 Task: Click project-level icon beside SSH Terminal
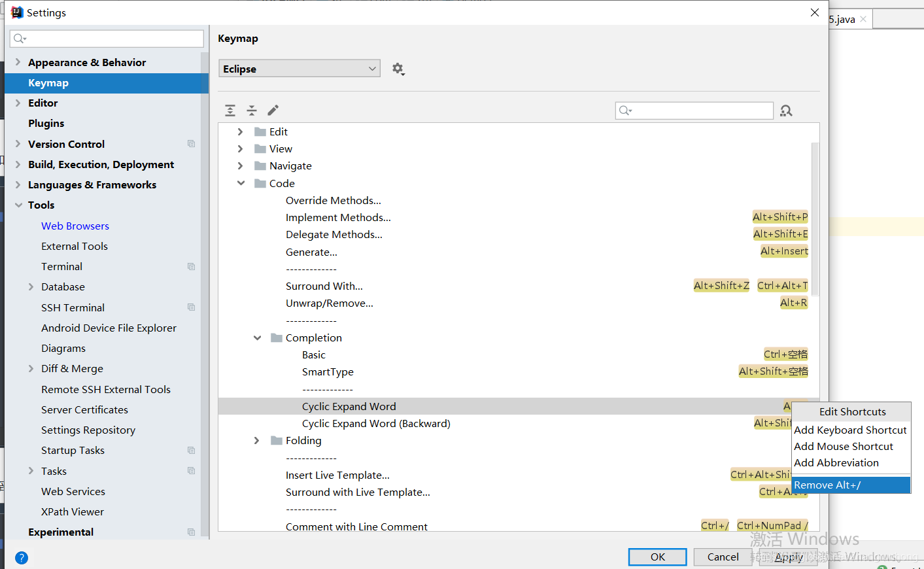pos(192,307)
